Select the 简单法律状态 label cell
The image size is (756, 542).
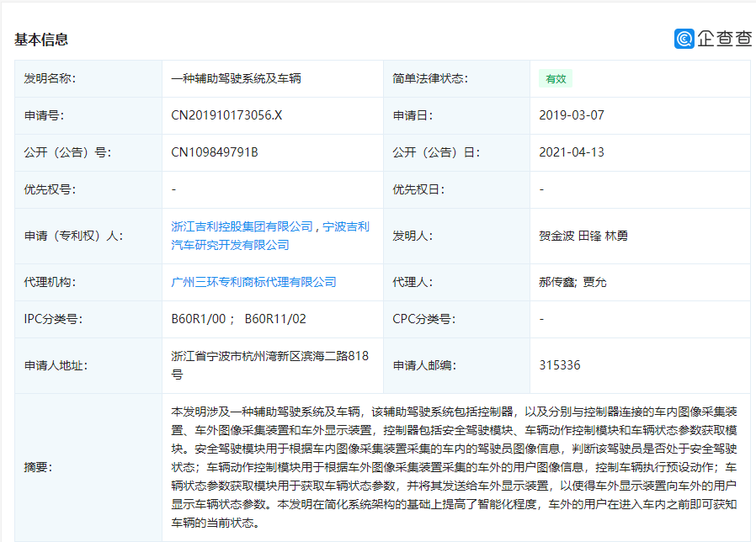(456, 78)
